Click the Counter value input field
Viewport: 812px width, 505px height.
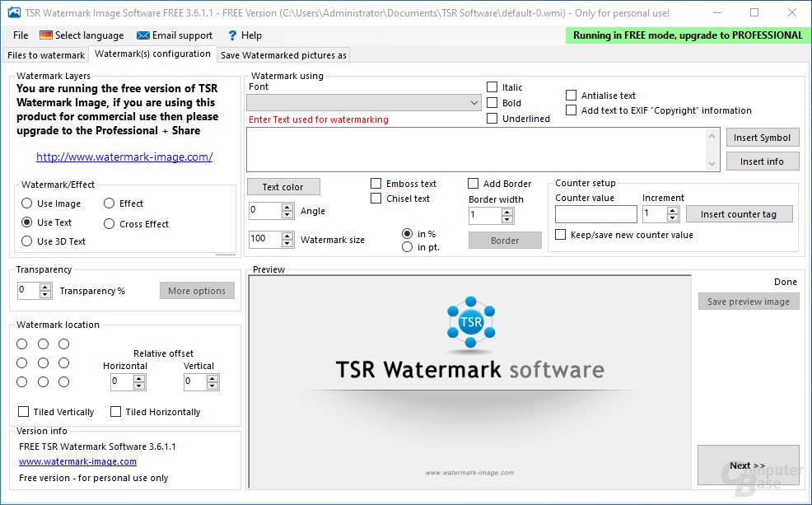pyautogui.click(x=596, y=214)
